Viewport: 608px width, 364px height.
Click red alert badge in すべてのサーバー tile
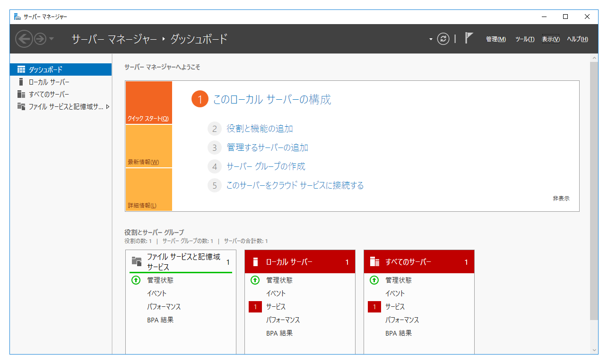tap(374, 307)
